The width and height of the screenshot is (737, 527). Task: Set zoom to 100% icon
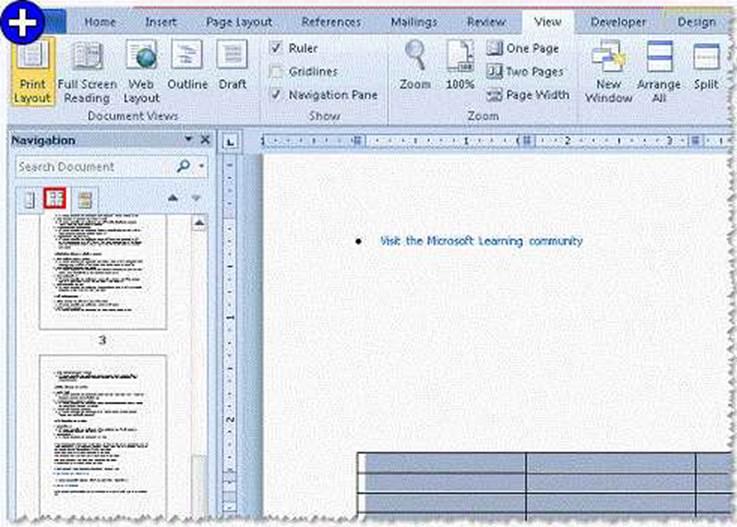click(460, 66)
